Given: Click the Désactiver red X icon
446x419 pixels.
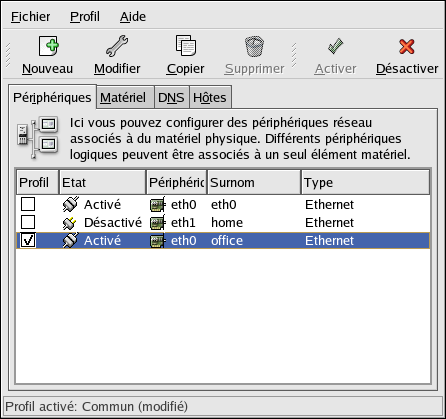Looking at the screenshot, I should point(407,46).
